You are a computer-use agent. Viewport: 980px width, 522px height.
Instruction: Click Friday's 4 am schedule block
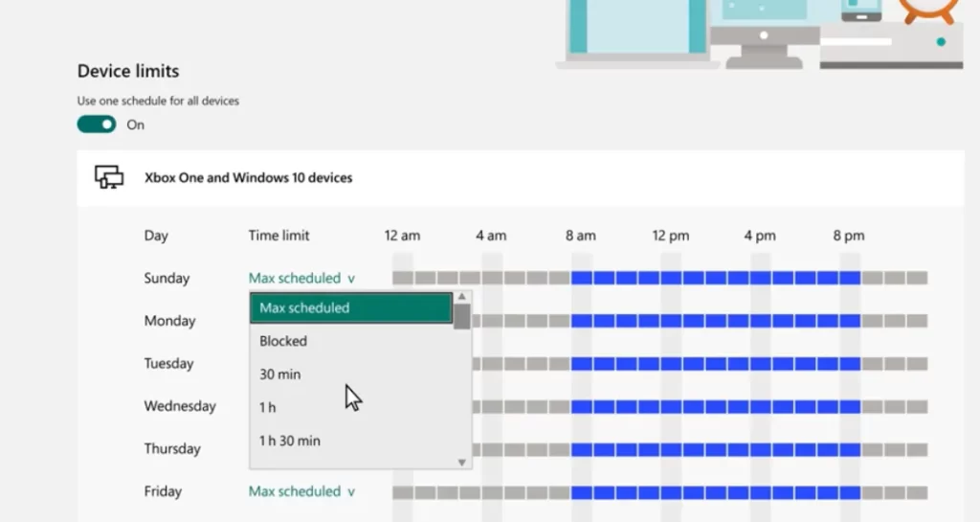tap(492, 492)
